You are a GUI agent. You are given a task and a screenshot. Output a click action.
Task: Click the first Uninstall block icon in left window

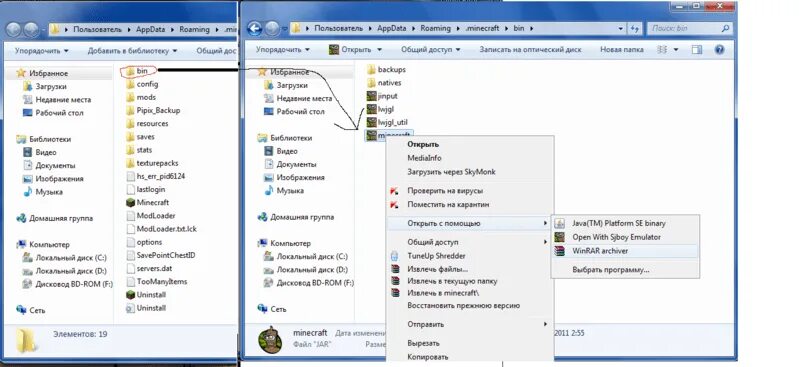[130, 295]
